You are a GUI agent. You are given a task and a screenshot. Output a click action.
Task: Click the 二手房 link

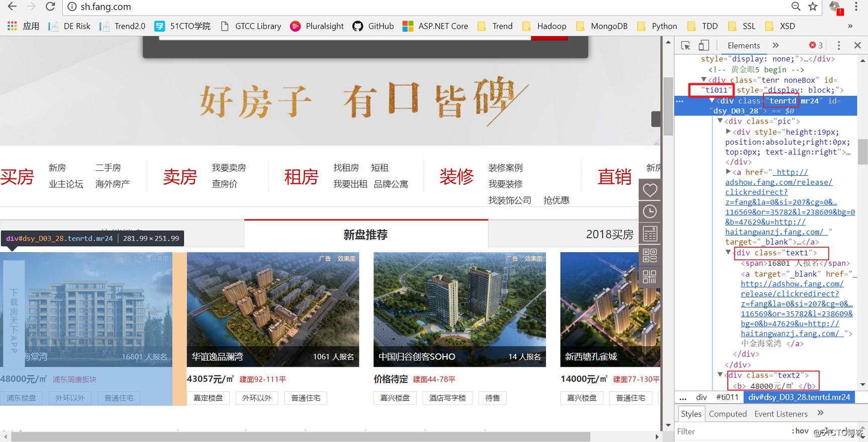[x=108, y=168]
